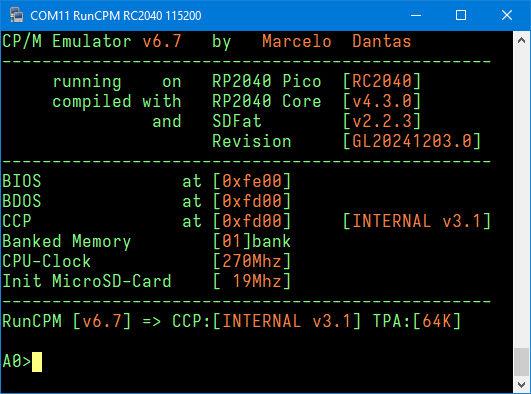The width and height of the screenshot is (531, 394).
Task: Click the window title 'COM11 RunCPM RC2040 115200'
Action: pyautogui.click(x=116, y=15)
